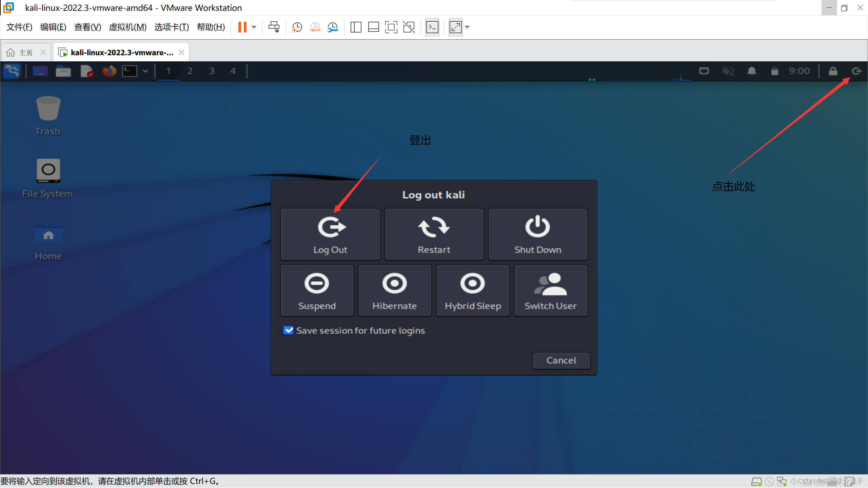Click enter full screen mode icon
This screenshot has width=868, height=488.
(x=391, y=27)
